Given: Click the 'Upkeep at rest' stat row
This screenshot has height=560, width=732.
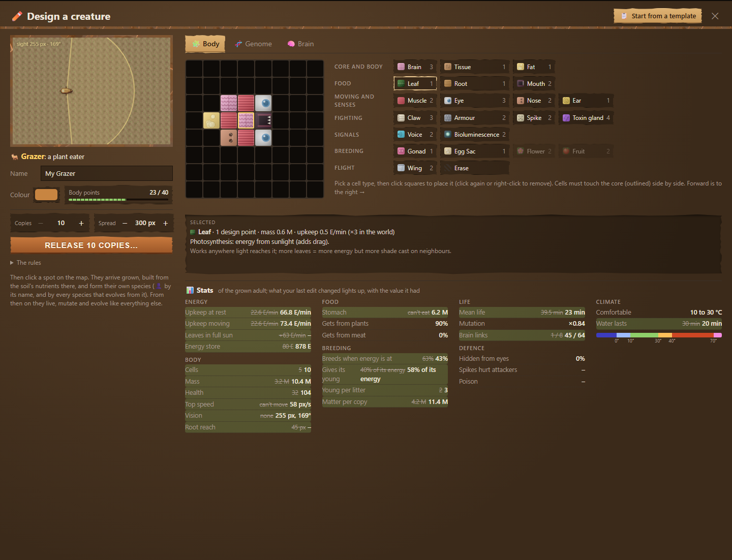Looking at the screenshot, I should click(248, 313).
